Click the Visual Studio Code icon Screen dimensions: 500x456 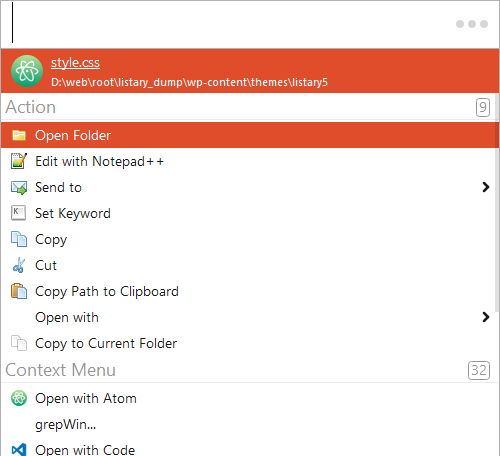point(19,450)
